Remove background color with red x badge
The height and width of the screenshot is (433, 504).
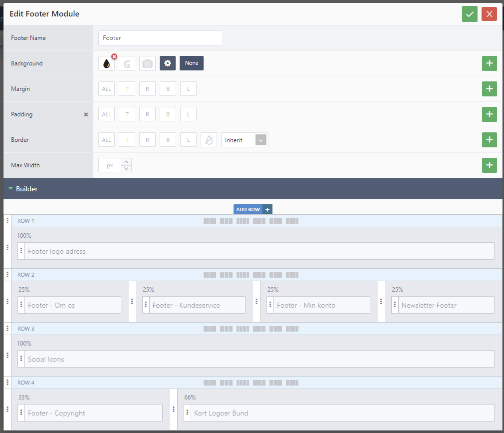point(114,57)
